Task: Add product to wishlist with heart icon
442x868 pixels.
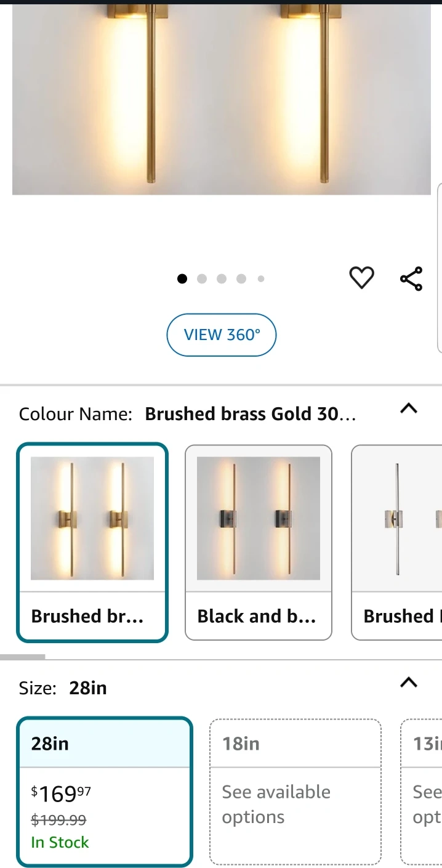Action: [361, 278]
